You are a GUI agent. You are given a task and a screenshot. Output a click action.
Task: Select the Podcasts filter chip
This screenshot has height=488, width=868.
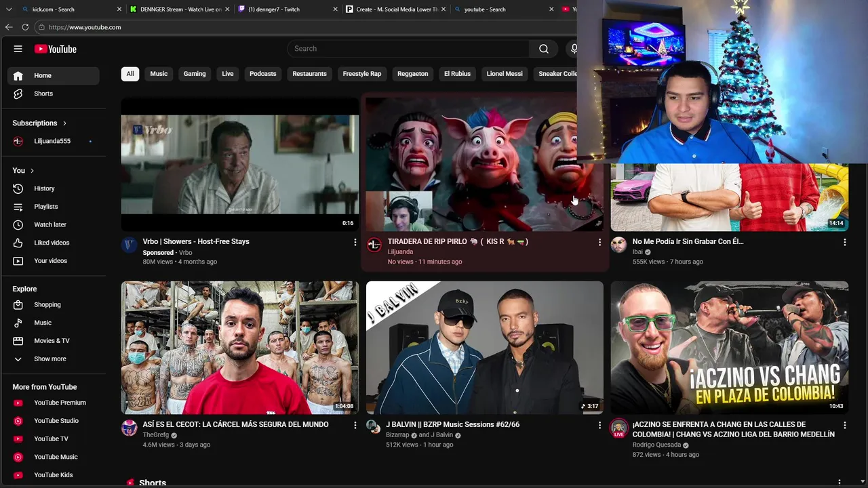263,74
